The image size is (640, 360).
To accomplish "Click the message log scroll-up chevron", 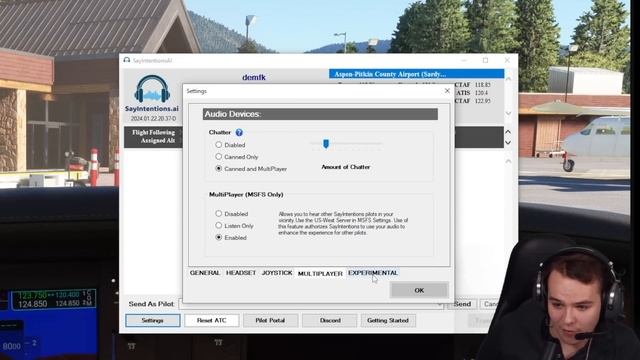I will click(508, 162).
